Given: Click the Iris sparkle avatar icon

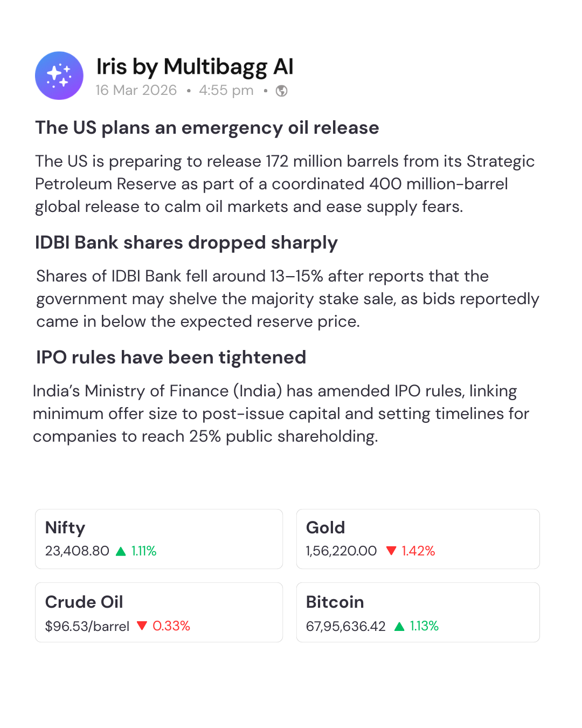Looking at the screenshot, I should [59, 75].
